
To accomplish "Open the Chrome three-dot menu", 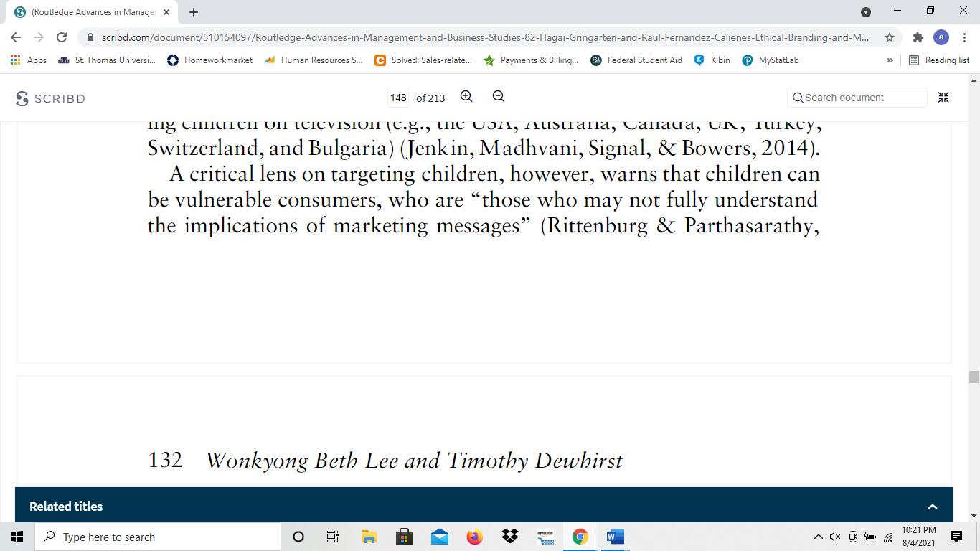I will (x=964, y=37).
